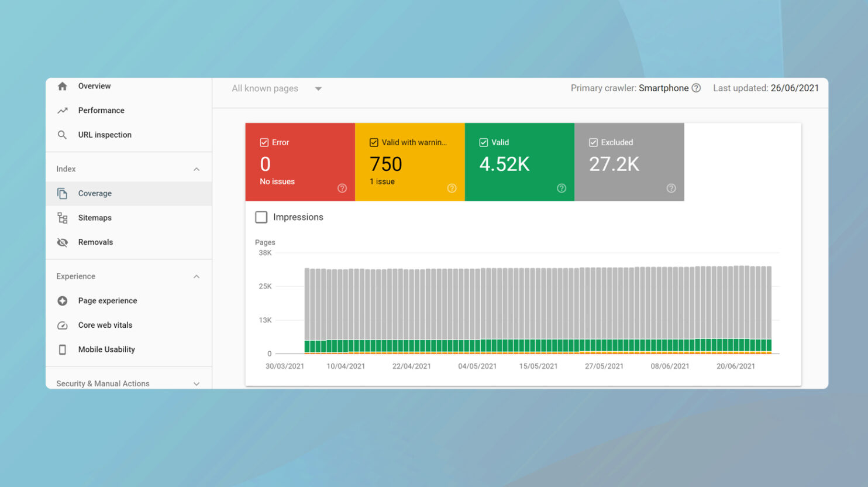Click the Core web vitals gauge icon
The image size is (868, 487).
coord(63,325)
